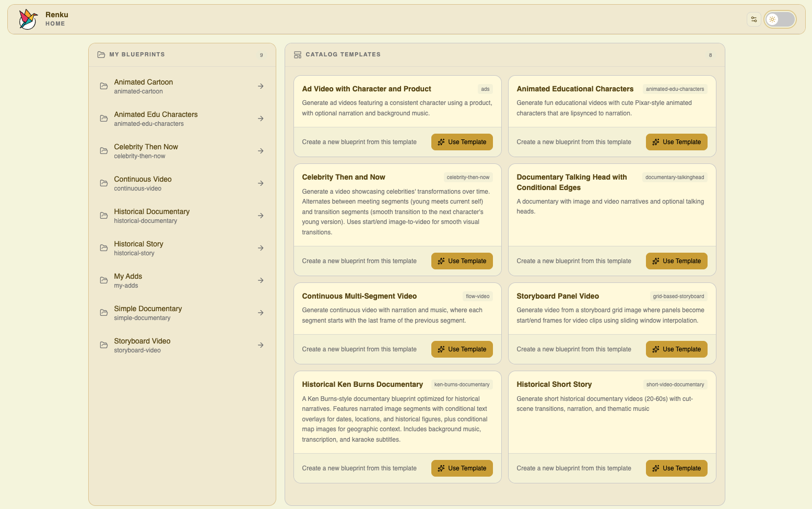Click the Catalog Templates header grid icon
This screenshot has width=812, height=509.
click(x=298, y=55)
